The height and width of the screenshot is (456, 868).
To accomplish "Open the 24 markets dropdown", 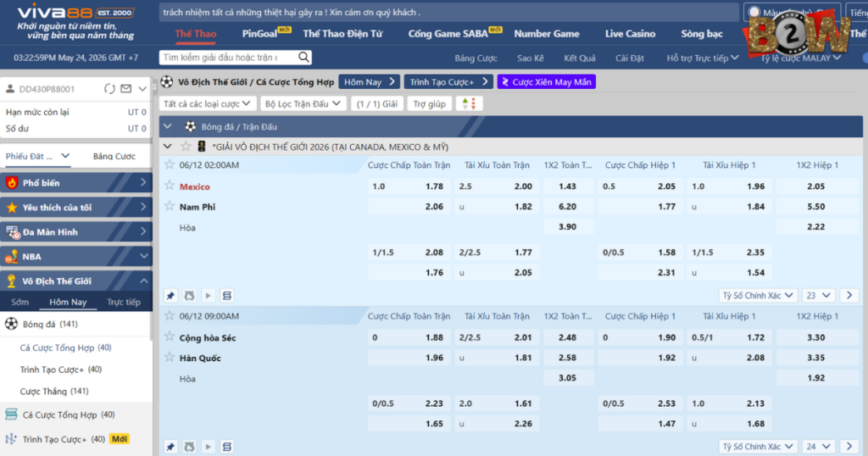I will pos(818,447).
